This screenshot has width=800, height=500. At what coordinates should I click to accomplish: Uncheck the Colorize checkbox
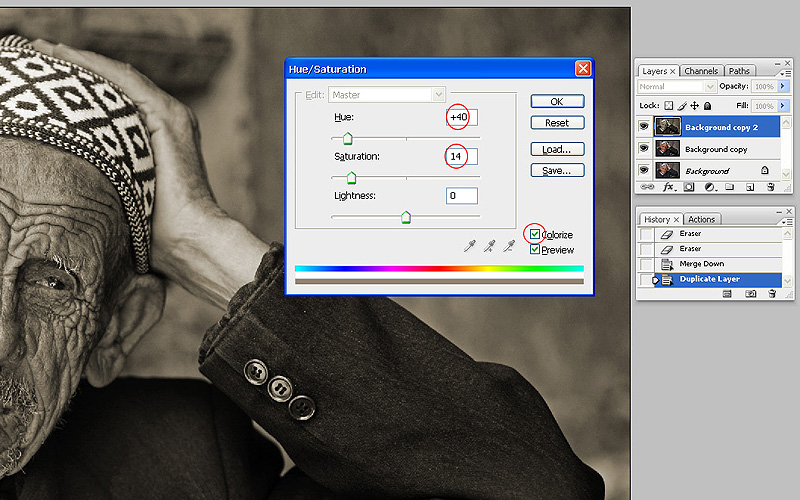coord(535,234)
